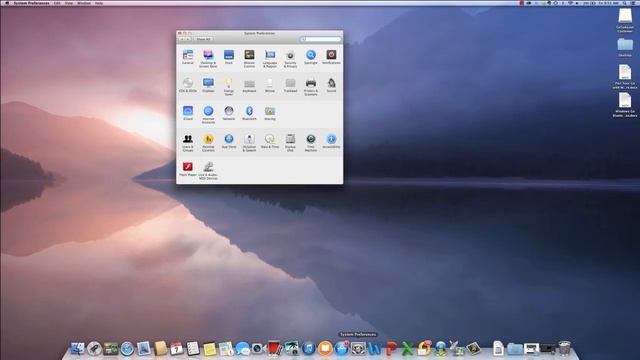The image size is (640, 360).
Task: Open the View menu
Action: (69, 3)
